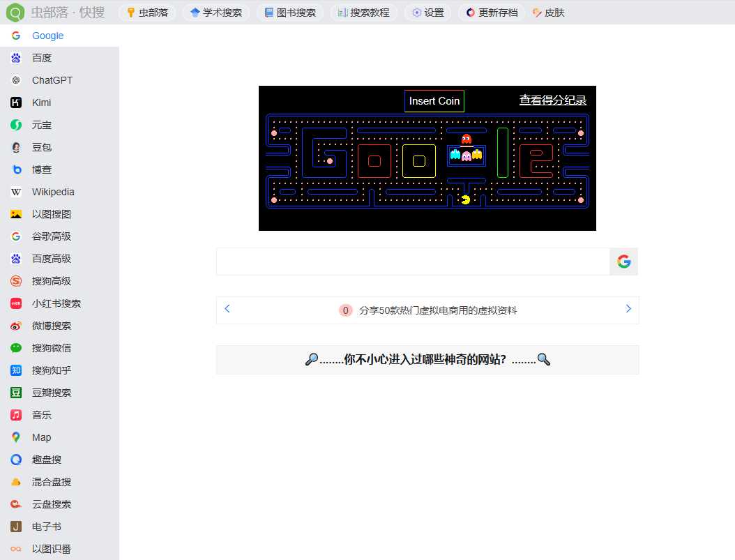Viewport: 735px width, 560px height.
Task: Select Wikipedia in the sidebar
Action: pos(52,192)
